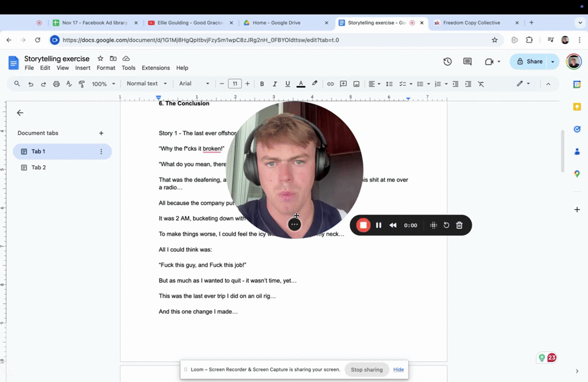
Task: Restart the Loom recording
Action: point(446,225)
